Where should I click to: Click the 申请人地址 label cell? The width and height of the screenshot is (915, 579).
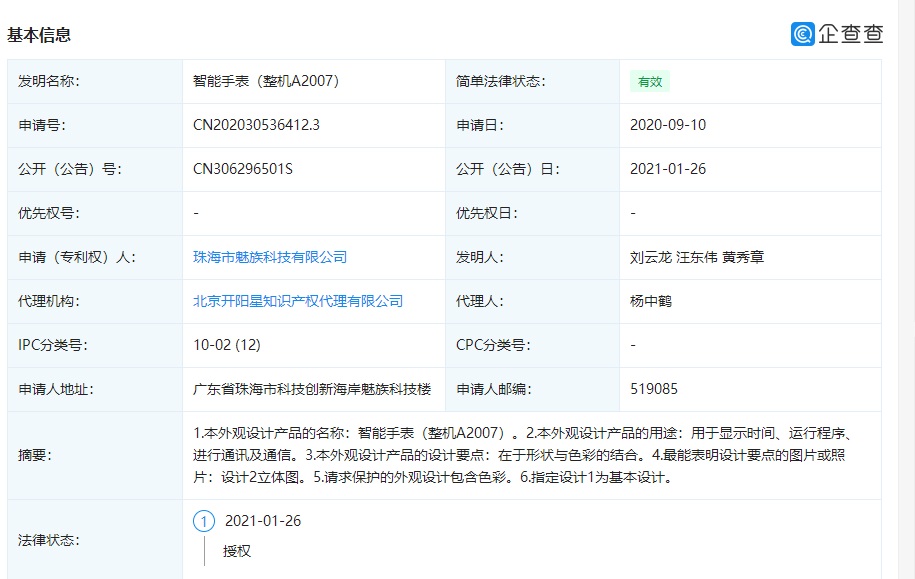[x=95, y=389]
